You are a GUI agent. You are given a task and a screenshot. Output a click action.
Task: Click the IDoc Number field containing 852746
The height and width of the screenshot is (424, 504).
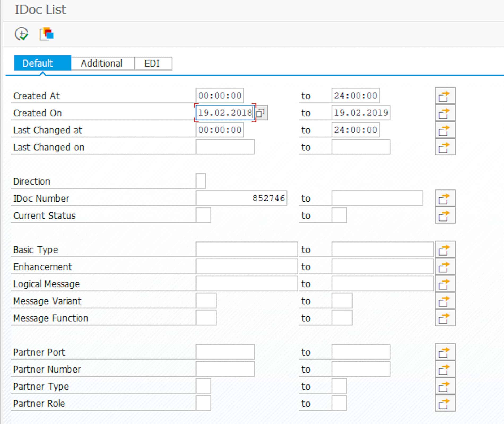click(x=241, y=198)
